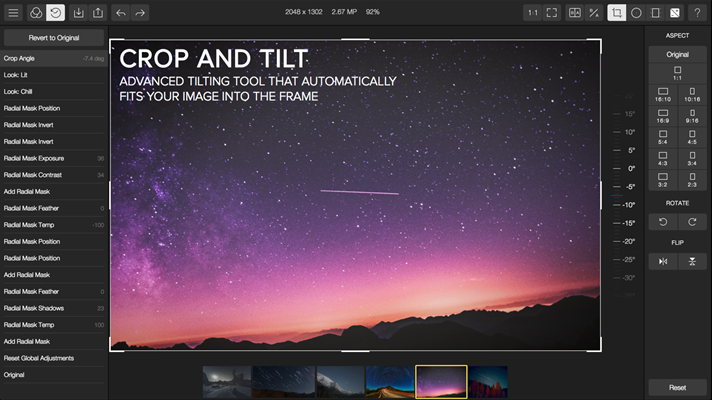Select the crop tool in toolbar

(617, 13)
